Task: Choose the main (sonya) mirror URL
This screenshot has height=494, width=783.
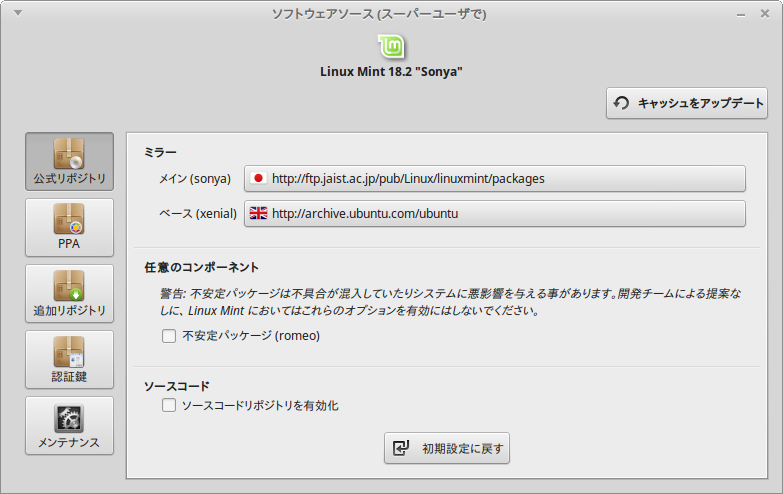Action: pyautogui.click(x=494, y=178)
